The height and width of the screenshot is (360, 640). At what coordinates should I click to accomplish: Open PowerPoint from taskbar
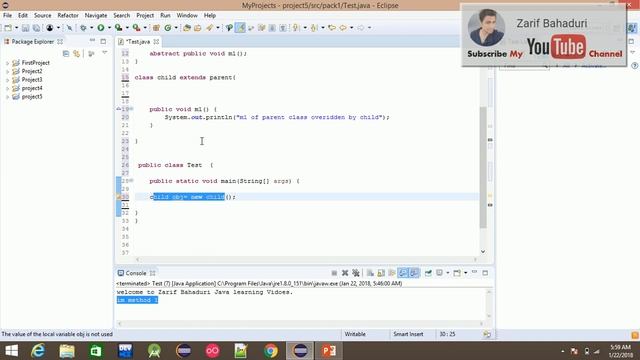(x=329, y=351)
